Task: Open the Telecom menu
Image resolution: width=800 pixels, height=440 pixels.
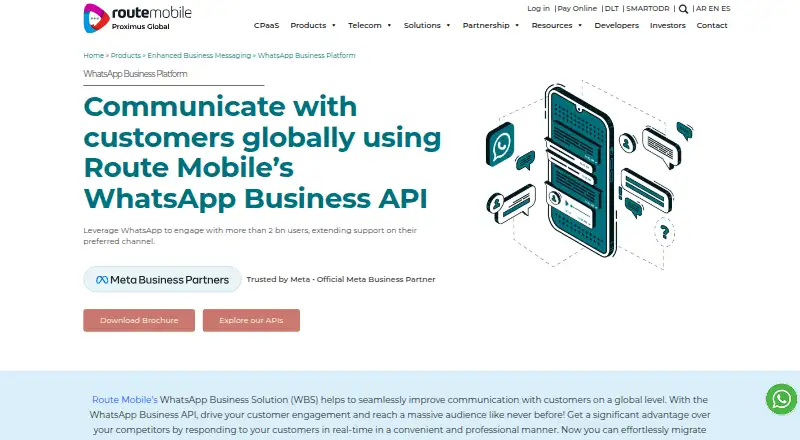Action: 365,25
